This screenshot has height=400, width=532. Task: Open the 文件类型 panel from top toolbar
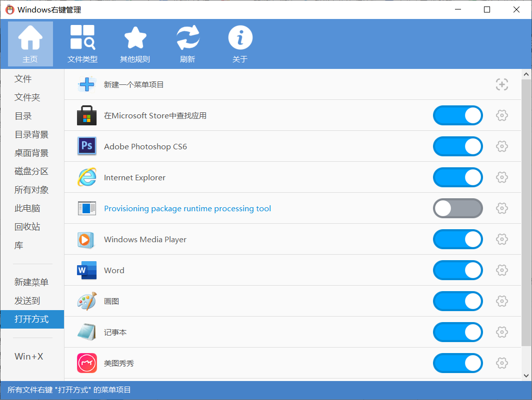tap(82, 43)
